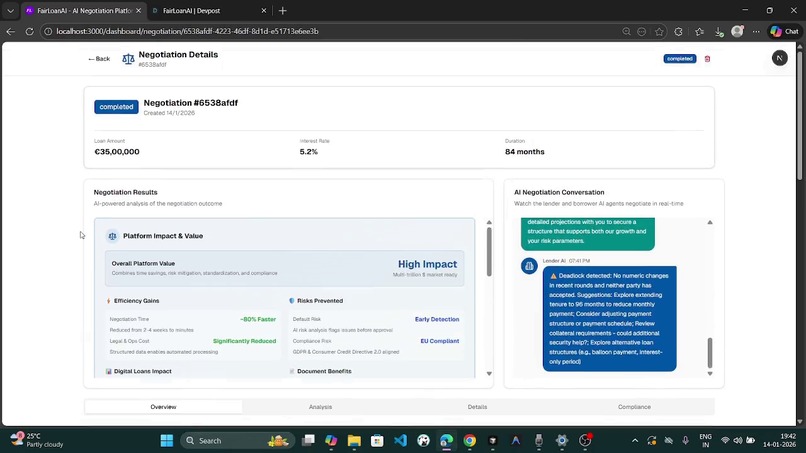Open Google Chrome from taskbar
This screenshot has width=806, height=453.
coord(469,441)
